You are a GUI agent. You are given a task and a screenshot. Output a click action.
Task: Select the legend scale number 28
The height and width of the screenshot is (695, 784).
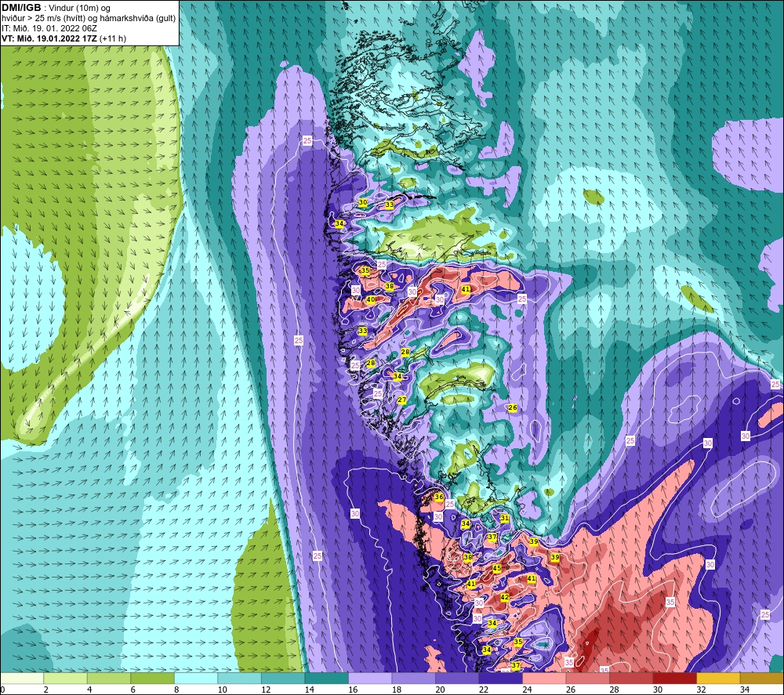pyautogui.click(x=614, y=690)
